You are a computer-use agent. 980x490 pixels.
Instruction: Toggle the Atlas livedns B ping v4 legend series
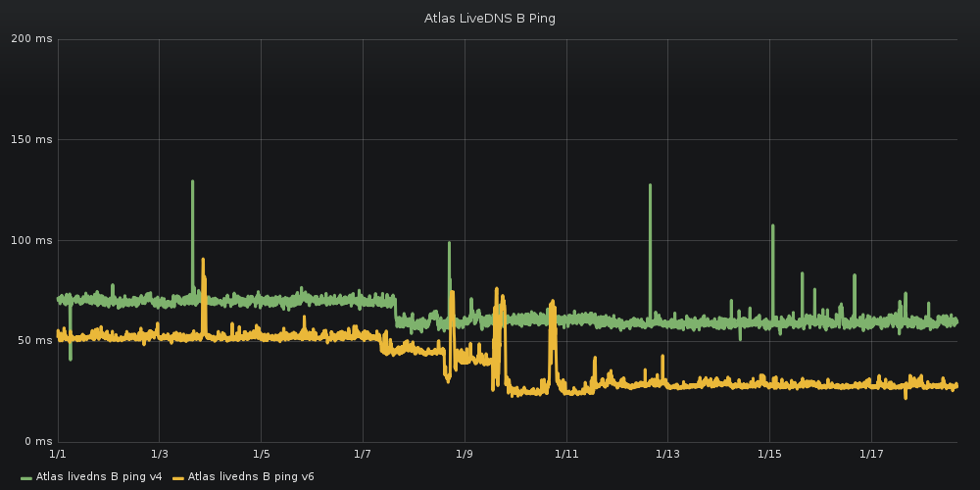click(98, 477)
